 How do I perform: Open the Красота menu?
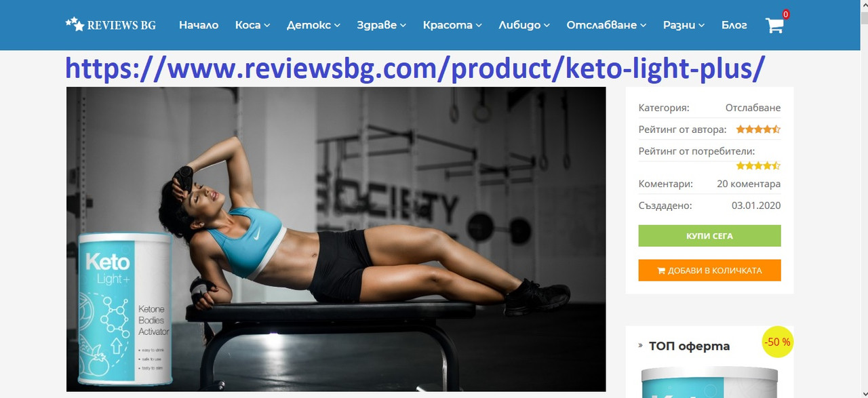tap(452, 25)
